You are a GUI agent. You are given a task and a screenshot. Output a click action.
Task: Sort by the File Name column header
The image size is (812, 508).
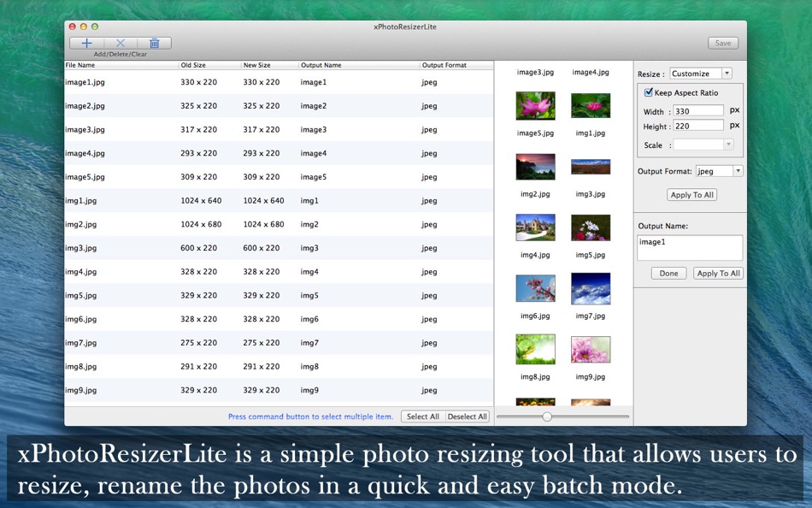coord(121,65)
